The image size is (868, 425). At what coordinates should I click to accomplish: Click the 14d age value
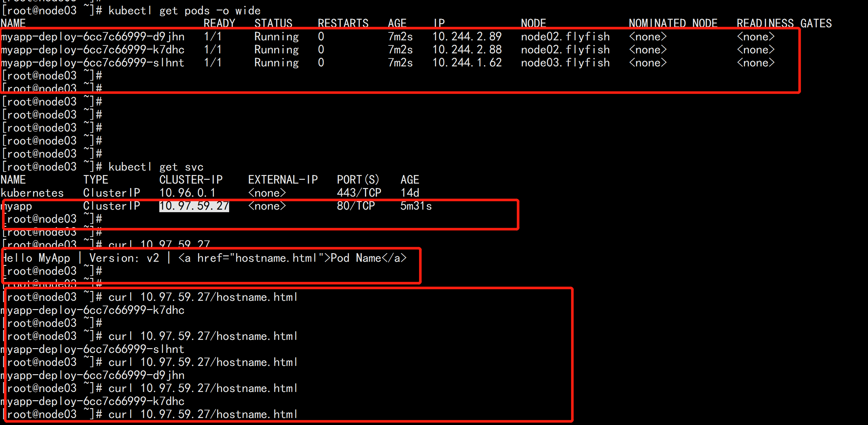tap(410, 193)
